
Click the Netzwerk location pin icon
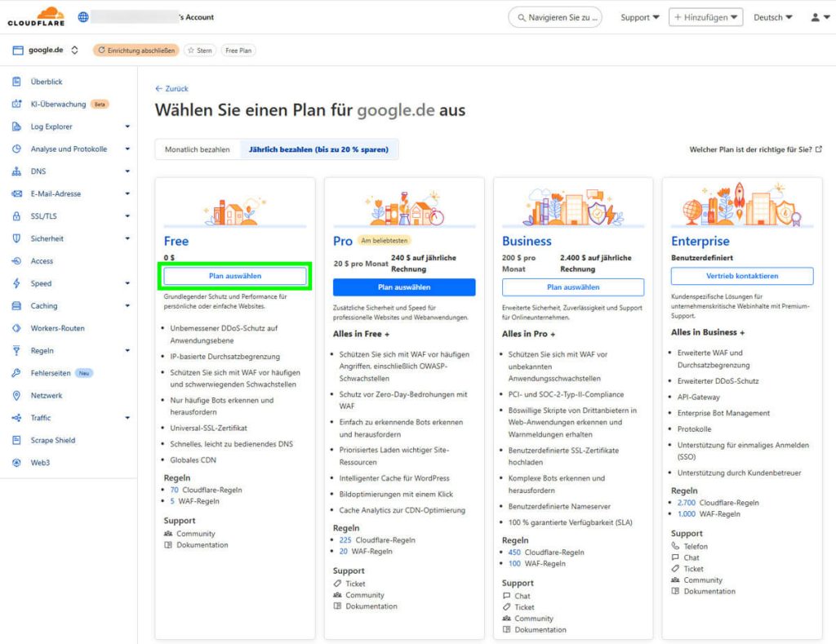click(16, 395)
